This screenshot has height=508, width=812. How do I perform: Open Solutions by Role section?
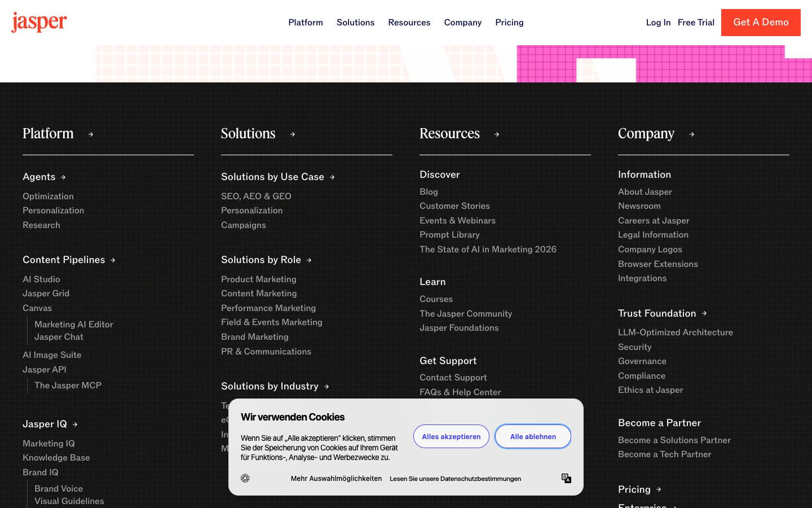[x=261, y=260]
